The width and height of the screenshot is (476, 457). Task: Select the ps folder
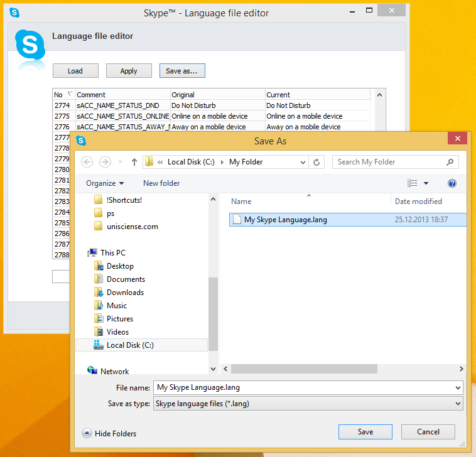tap(104, 213)
